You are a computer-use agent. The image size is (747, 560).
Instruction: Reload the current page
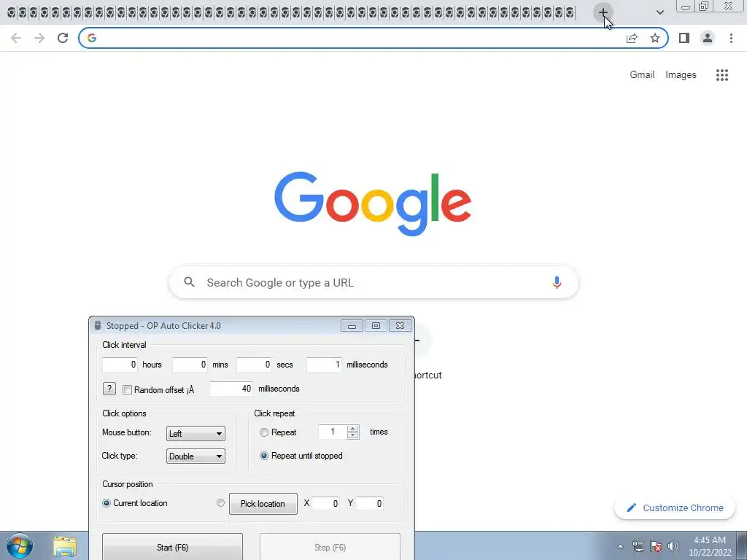63,38
